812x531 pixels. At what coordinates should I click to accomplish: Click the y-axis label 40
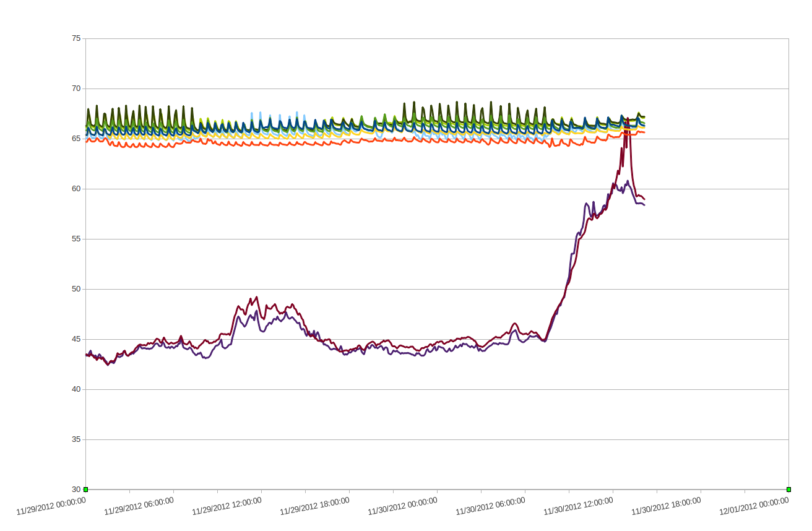[76, 389]
